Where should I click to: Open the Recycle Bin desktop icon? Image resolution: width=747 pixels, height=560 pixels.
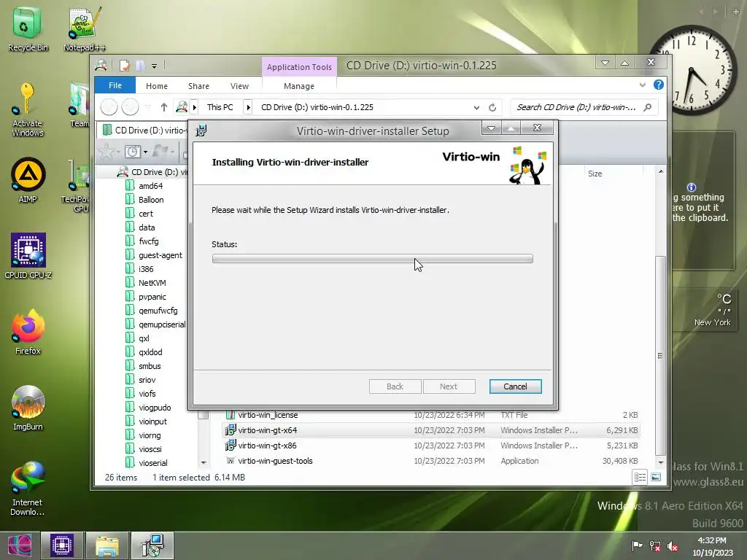click(27, 28)
